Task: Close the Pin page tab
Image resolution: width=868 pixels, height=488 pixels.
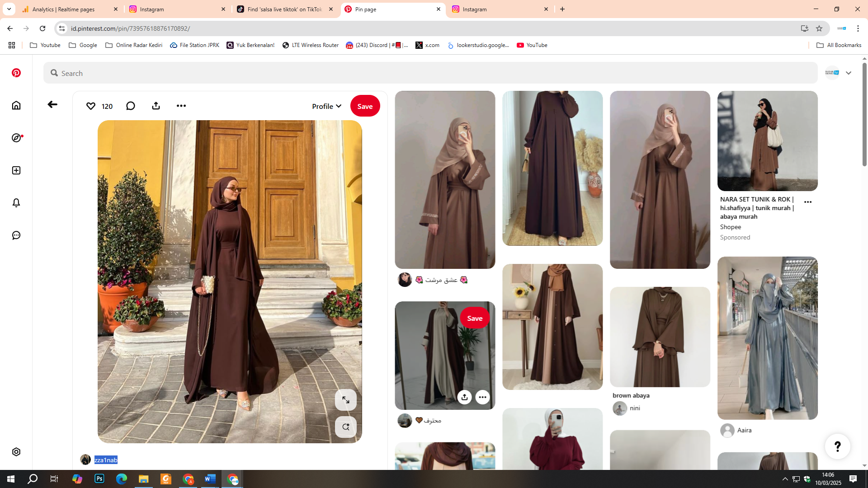Action: click(439, 9)
